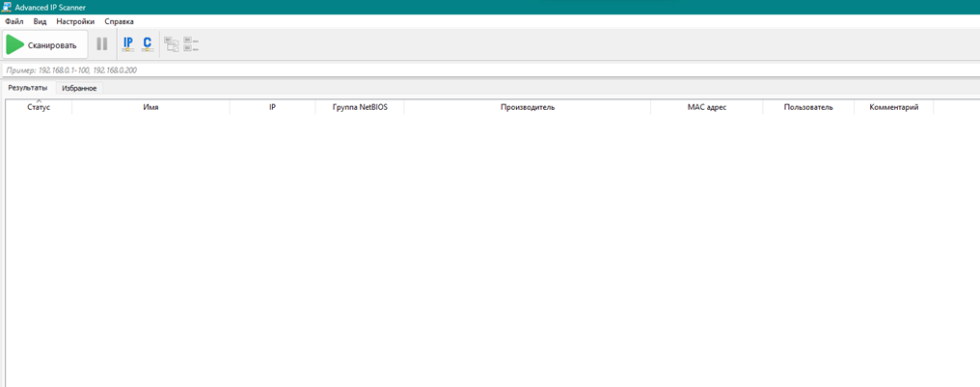980x387 pixels.
Task: Sort by the Имя column header
Action: 150,107
